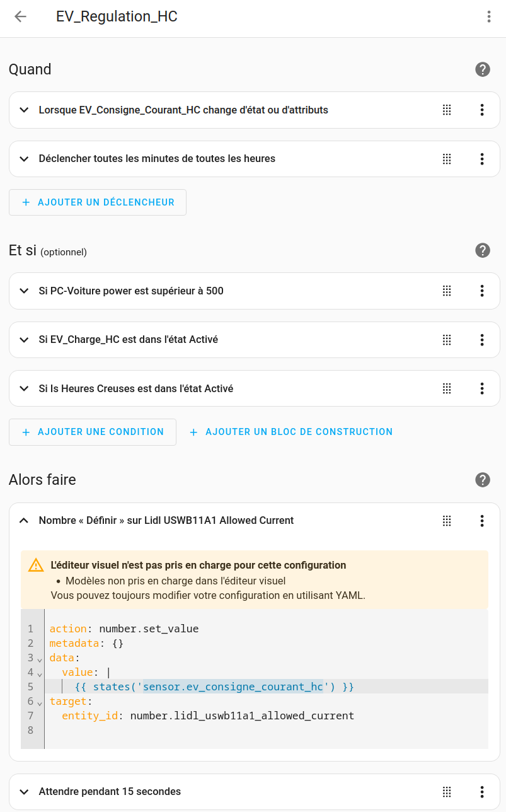Open options menu for PC-Voiture power condition
Screen dimensions: 506x812
pos(482,291)
